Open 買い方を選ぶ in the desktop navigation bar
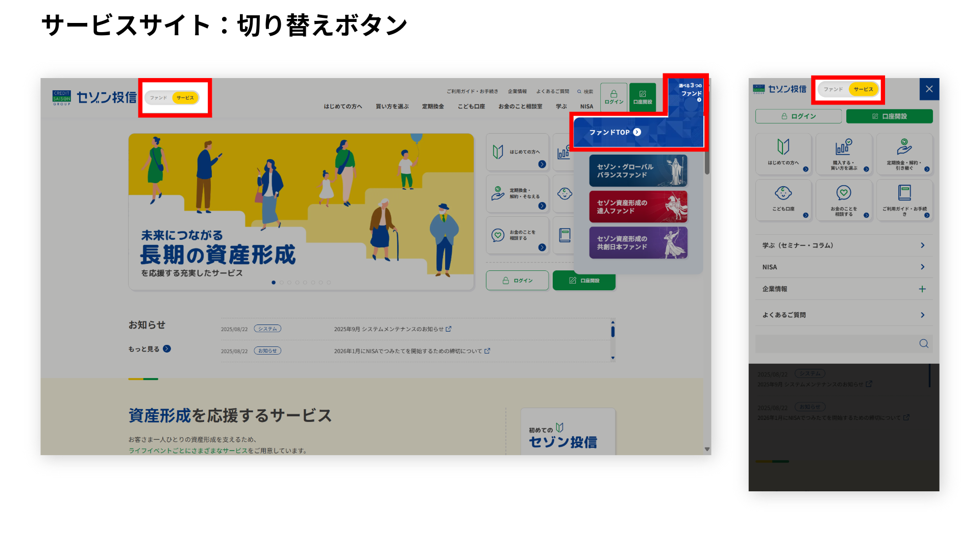Viewport: 980px width, 551px height. 393,107
